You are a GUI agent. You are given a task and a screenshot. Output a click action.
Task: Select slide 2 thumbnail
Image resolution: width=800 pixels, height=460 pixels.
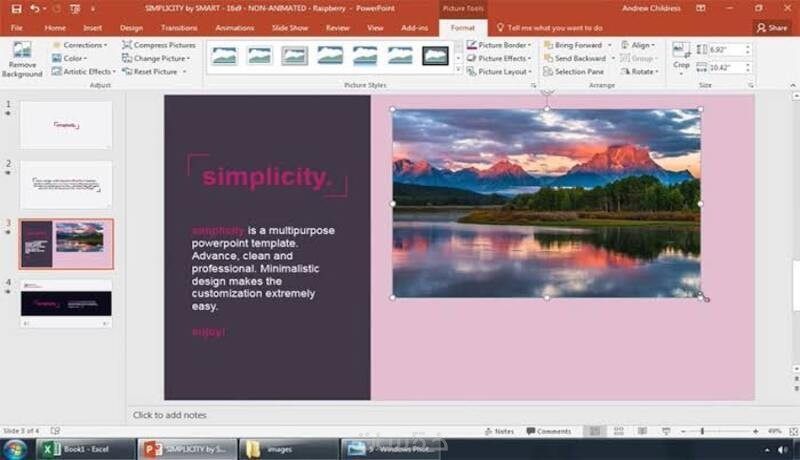pyautogui.click(x=66, y=185)
